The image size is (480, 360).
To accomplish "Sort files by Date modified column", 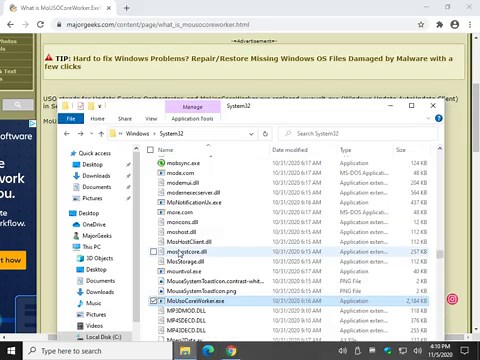I will click(290, 150).
